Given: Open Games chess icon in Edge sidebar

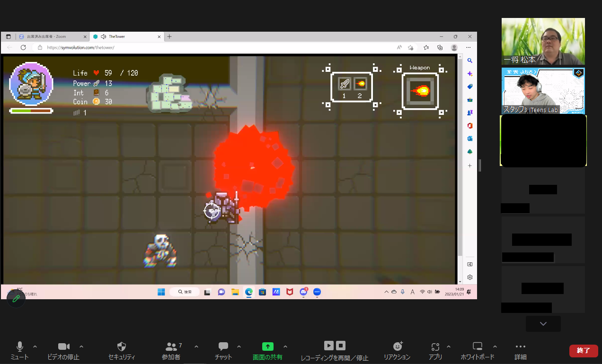Looking at the screenshot, I should tap(470, 113).
